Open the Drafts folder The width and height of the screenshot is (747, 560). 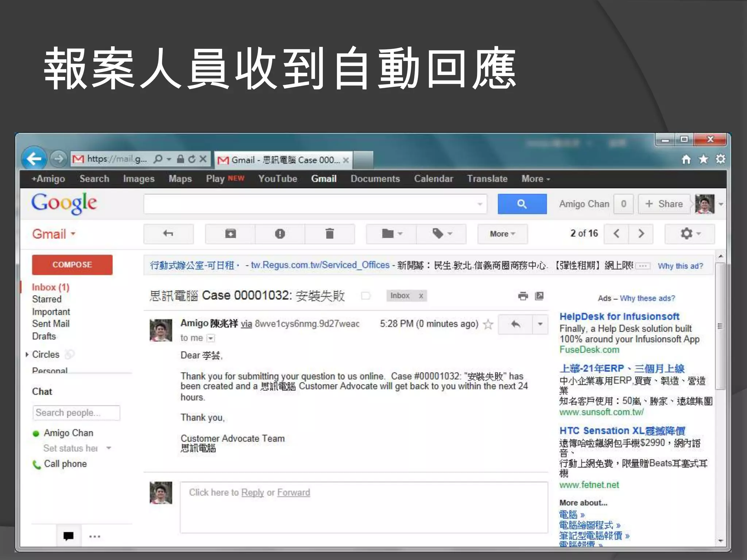point(44,336)
